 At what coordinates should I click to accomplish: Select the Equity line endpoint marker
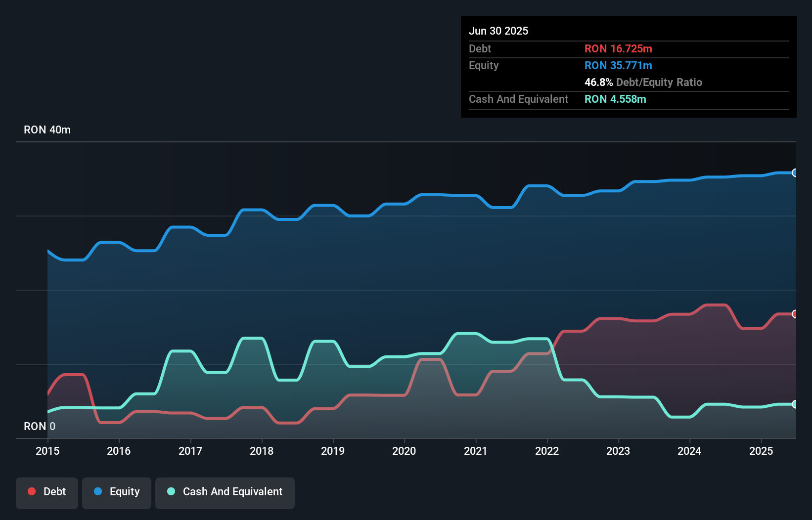(x=795, y=173)
